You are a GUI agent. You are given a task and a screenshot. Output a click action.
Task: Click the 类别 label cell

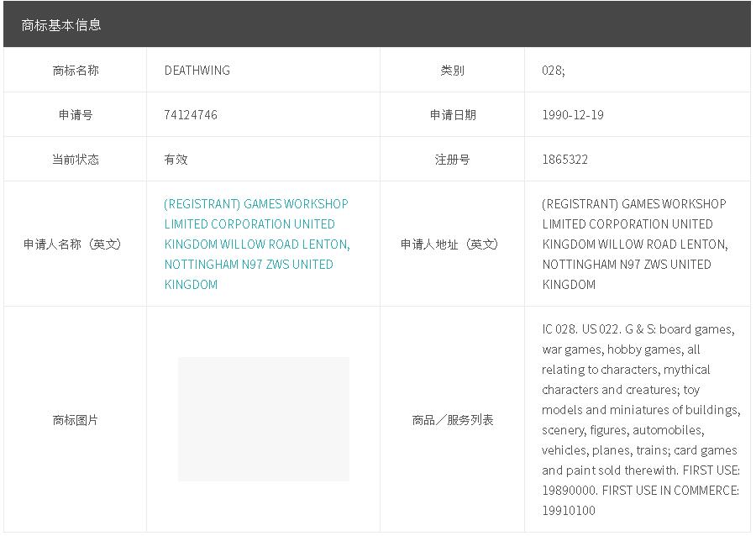452,71
